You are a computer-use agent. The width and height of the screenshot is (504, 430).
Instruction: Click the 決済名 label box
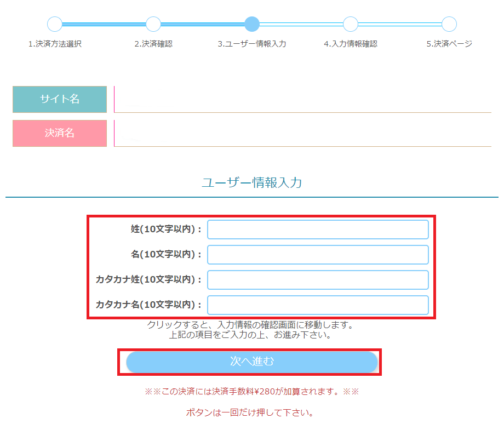tap(60, 133)
